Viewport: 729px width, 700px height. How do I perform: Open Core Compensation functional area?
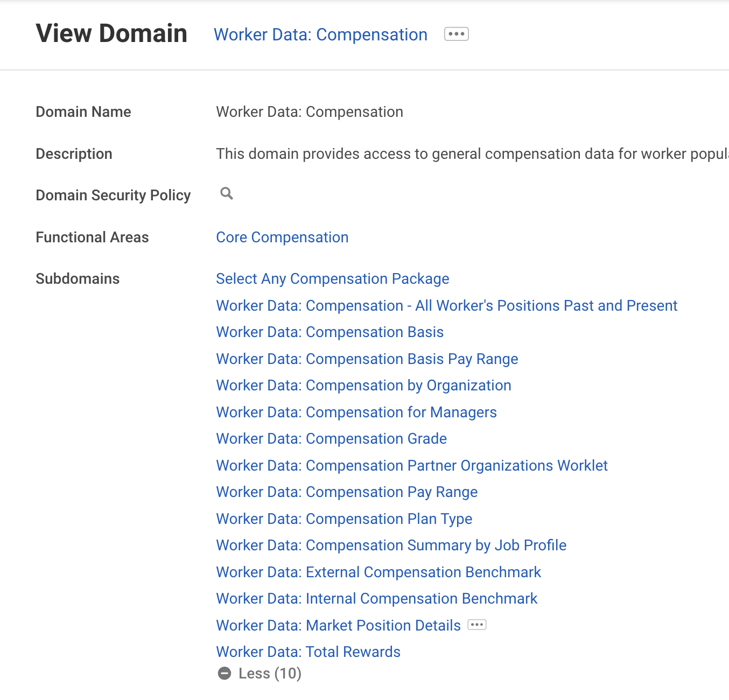(282, 237)
